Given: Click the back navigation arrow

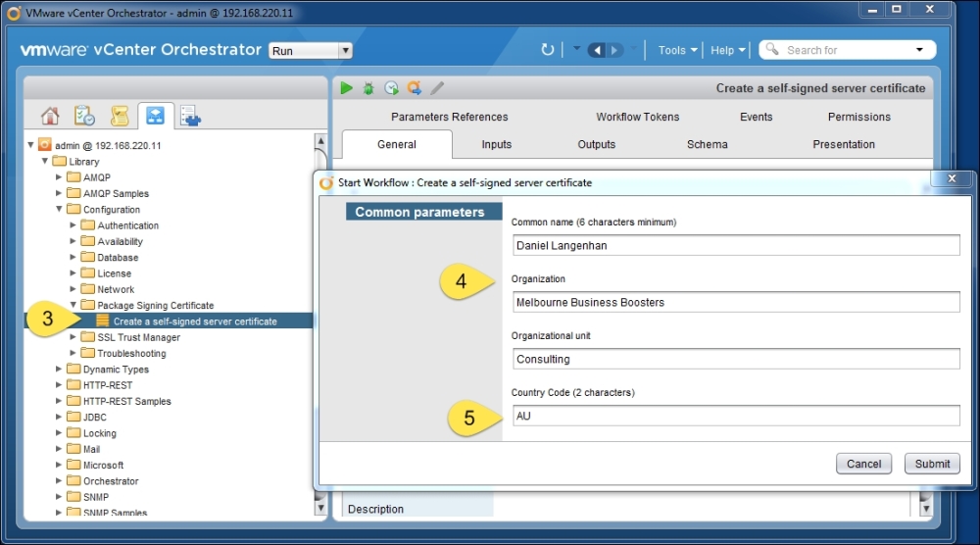Looking at the screenshot, I should point(597,50).
